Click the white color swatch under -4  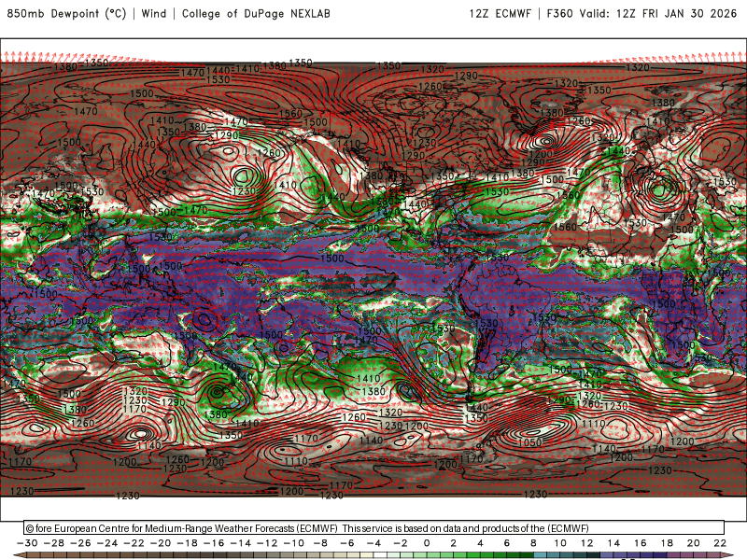(381, 555)
